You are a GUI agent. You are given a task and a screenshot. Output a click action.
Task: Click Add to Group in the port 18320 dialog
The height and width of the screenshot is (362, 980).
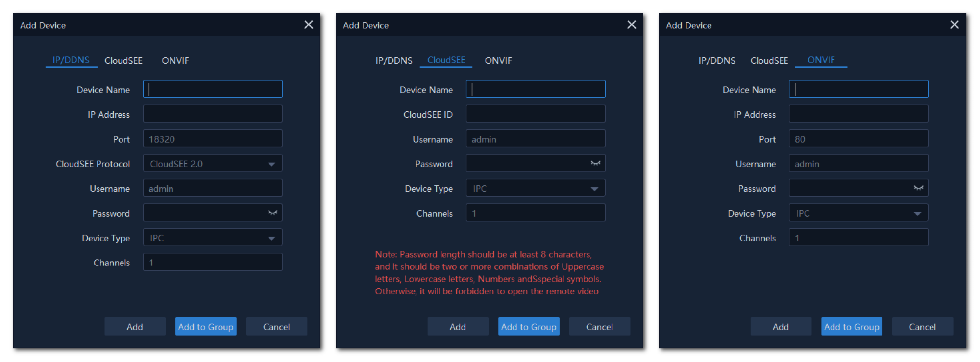pyautogui.click(x=206, y=327)
